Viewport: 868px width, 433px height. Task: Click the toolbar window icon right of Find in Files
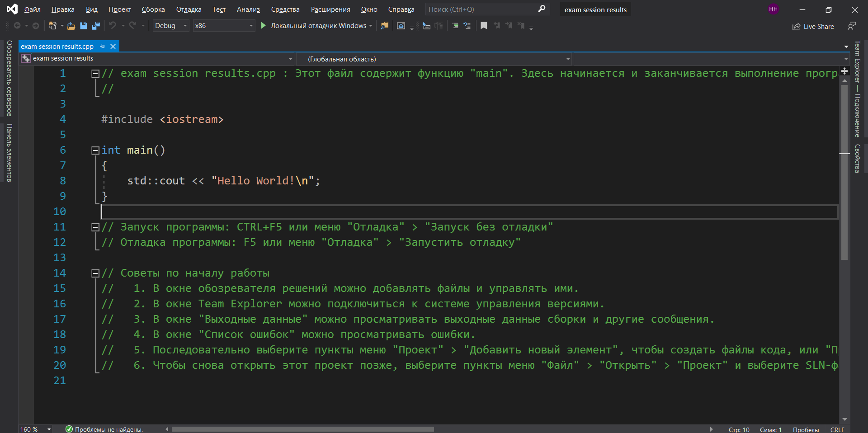401,26
